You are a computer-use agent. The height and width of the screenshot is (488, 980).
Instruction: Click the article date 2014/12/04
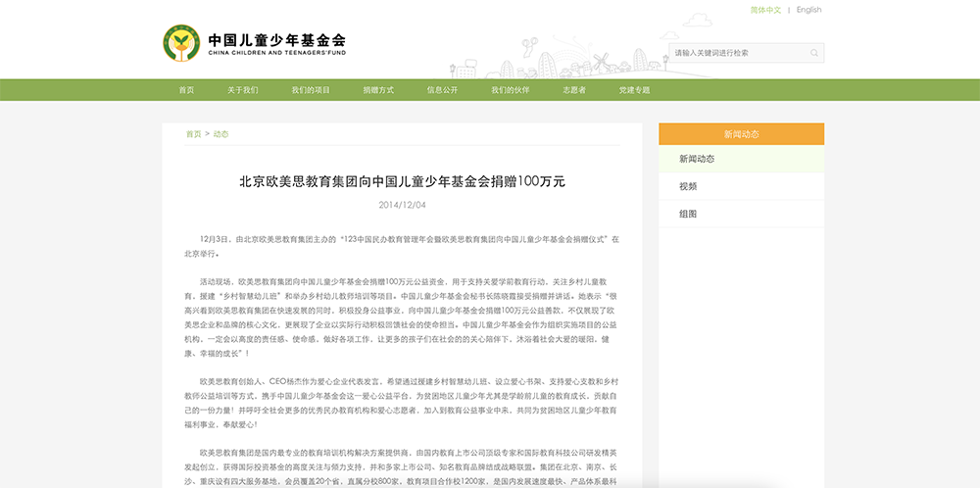tap(403, 205)
